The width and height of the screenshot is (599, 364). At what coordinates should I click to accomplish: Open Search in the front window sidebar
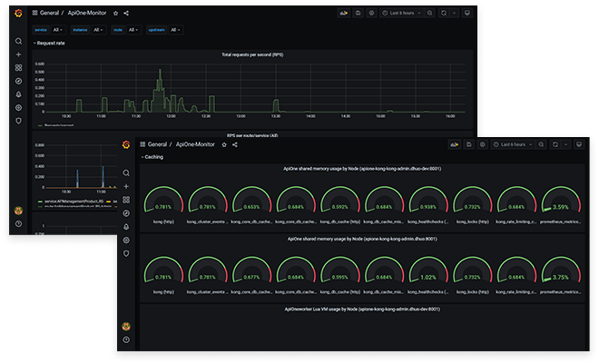[x=126, y=173]
